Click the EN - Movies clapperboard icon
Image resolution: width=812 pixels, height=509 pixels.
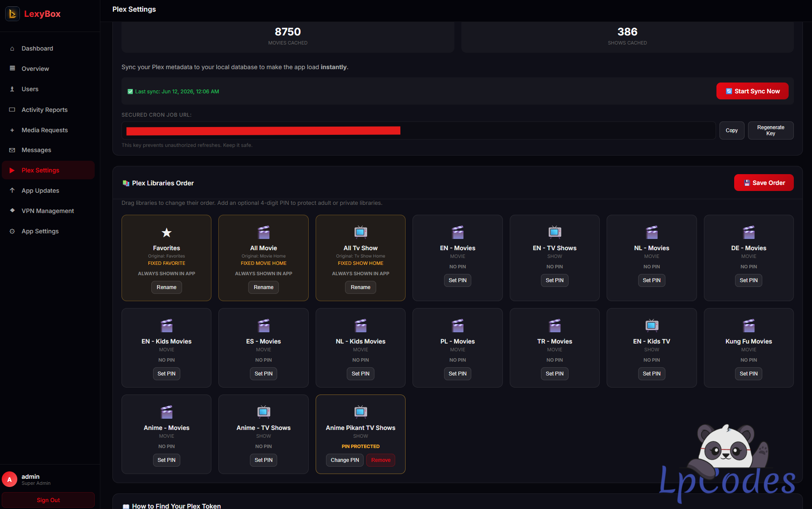[458, 232]
